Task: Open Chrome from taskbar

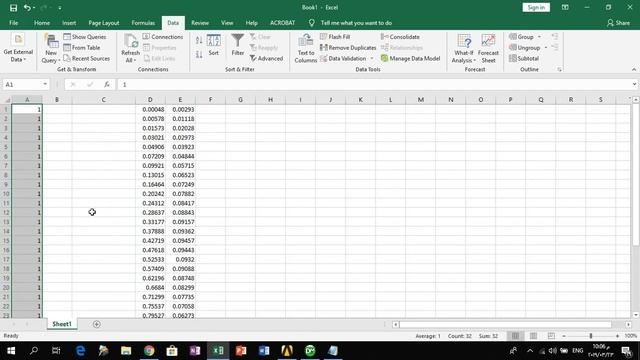Action: (149, 351)
